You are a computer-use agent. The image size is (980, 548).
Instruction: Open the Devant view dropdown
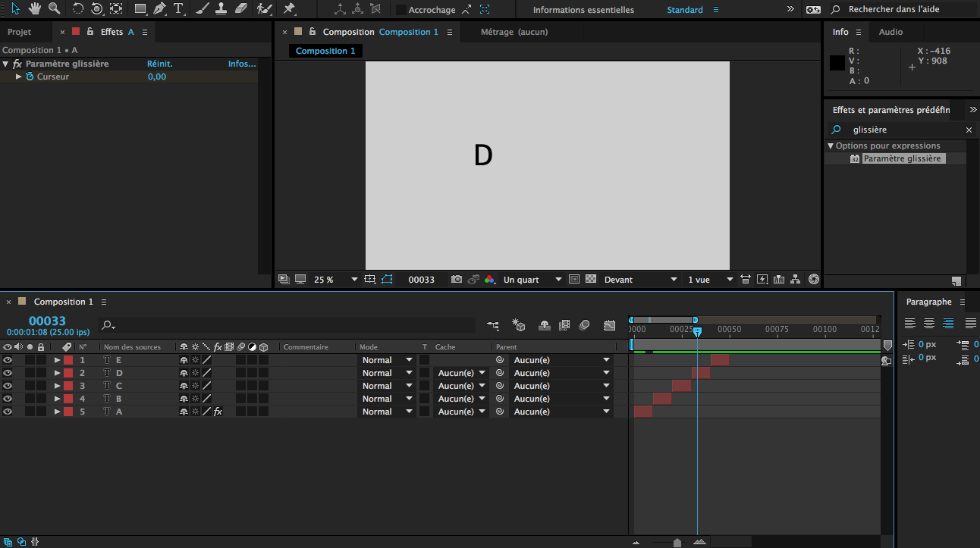pos(640,280)
